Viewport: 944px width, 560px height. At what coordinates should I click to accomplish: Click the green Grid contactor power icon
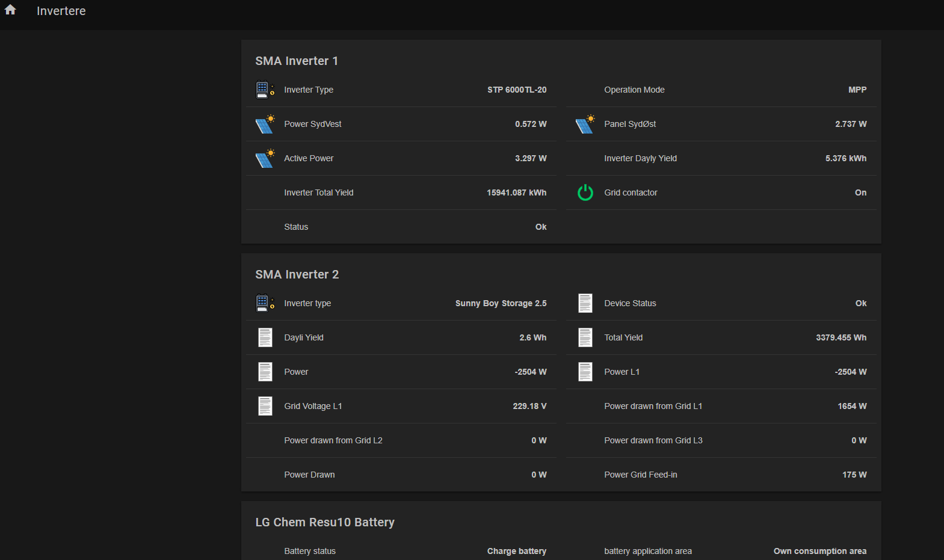click(585, 192)
